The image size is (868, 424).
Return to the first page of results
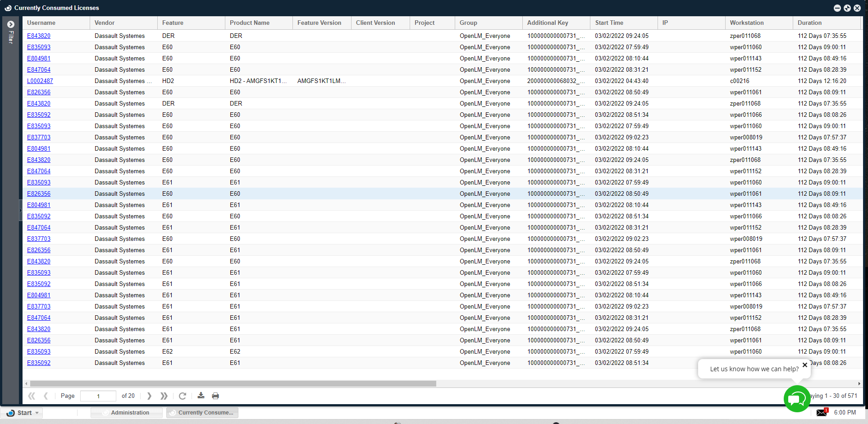[x=32, y=396]
